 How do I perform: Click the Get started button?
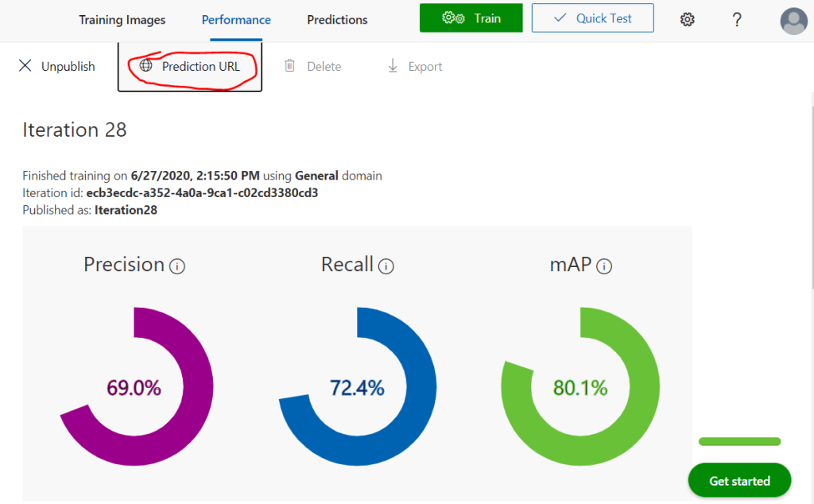[x=739, y=481]
